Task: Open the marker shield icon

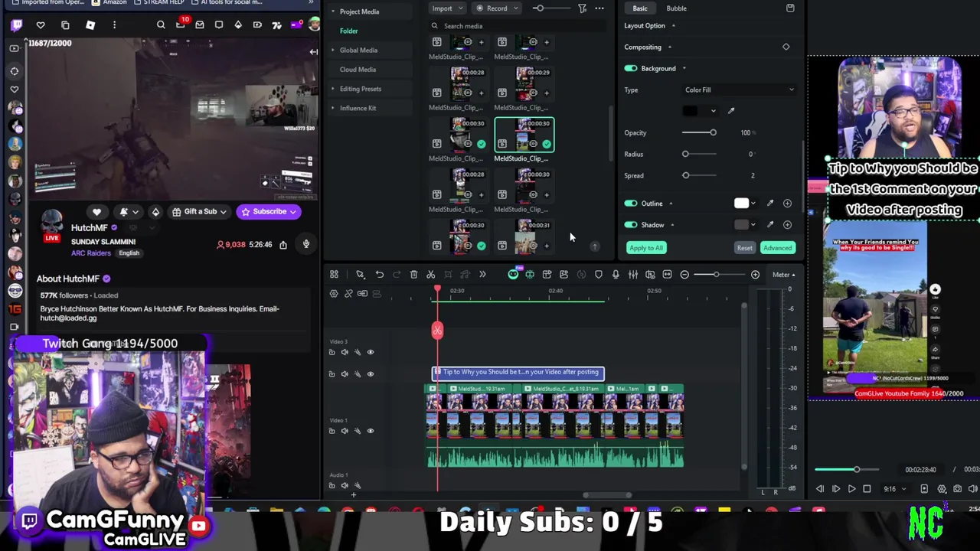Action: click(598, 275)
